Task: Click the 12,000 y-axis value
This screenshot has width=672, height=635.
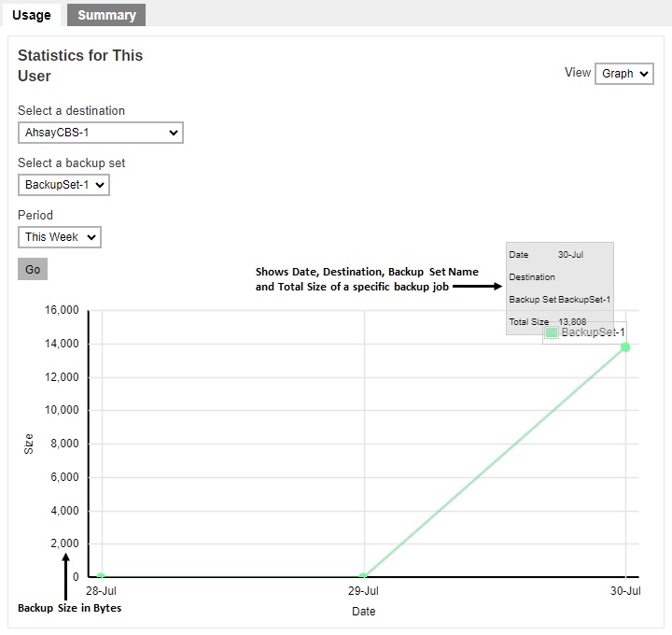Action: coord(62,377)
